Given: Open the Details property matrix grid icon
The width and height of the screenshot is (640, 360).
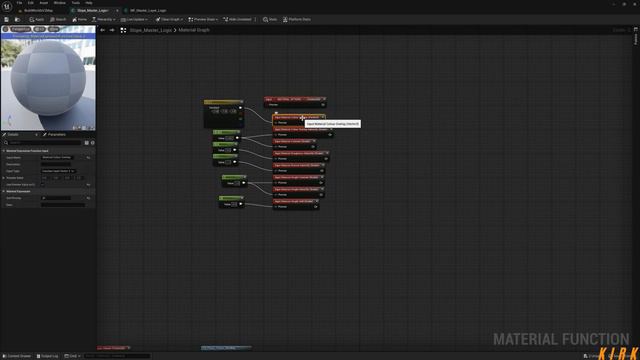Looking at the screenshot, I should click(x=87, y=143).
